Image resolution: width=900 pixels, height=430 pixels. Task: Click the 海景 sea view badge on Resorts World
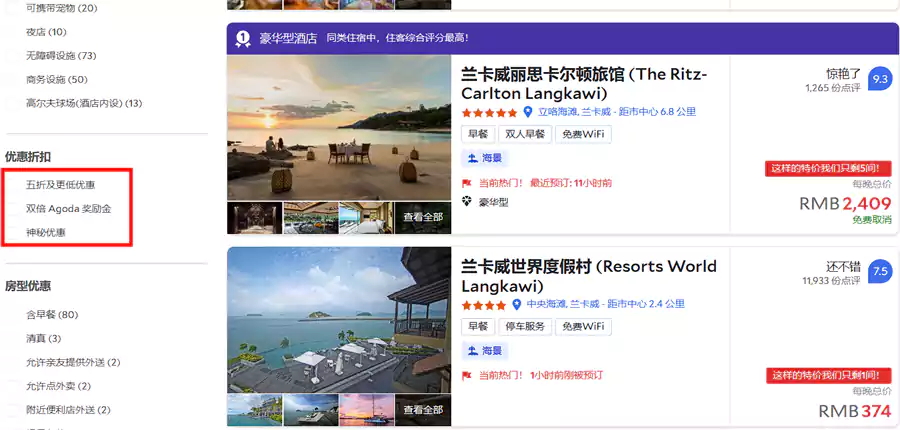pyautogui.click(x=485, y=351)
